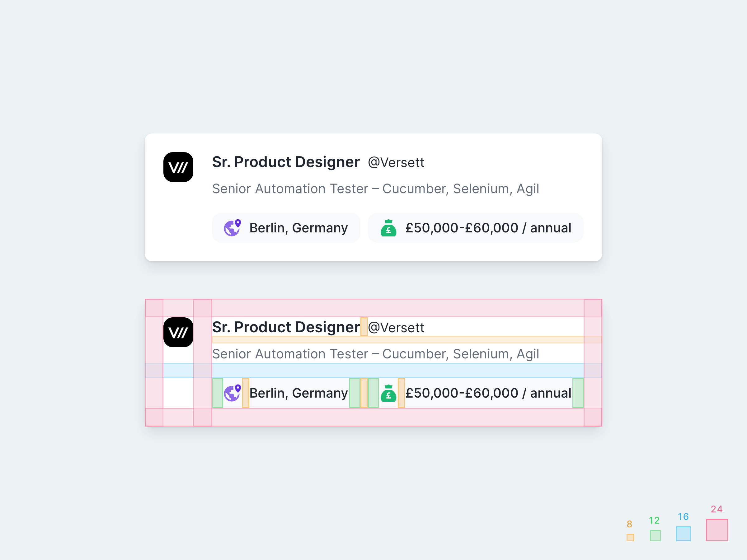Viewport: 747px width, 560px height.
Task: Click the pound sterling money bag in the redline card
Action: pos(389,393)
